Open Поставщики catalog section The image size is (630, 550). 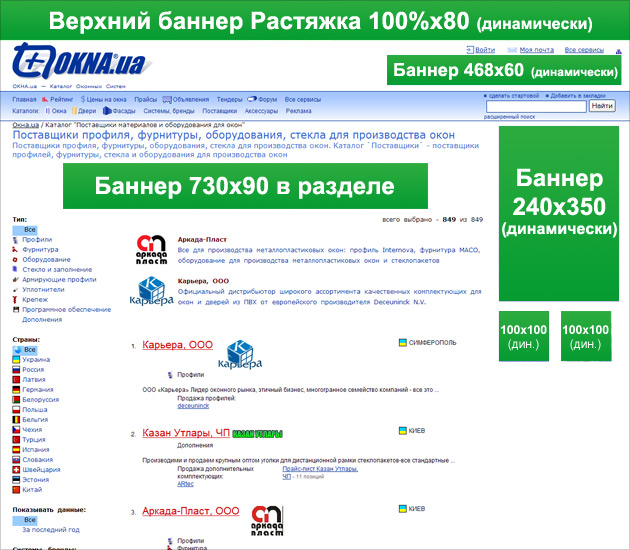click(x=219, y=111)
